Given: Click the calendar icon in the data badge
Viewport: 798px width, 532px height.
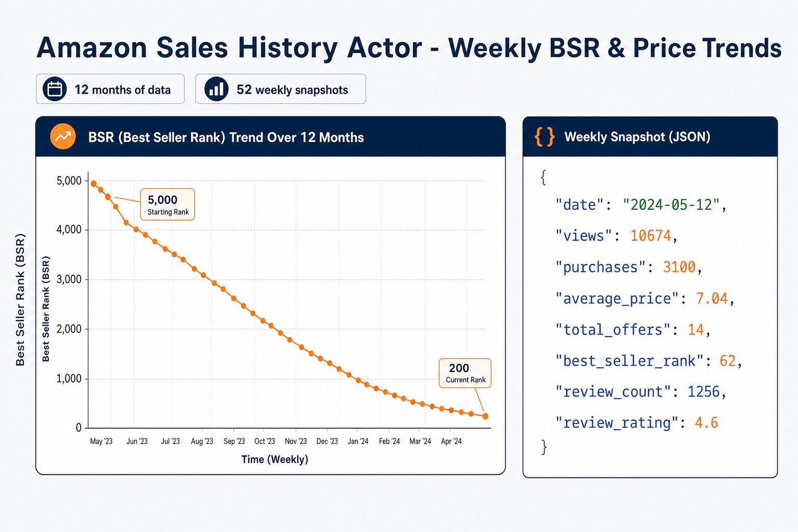Looking at the screenshot, I should (55, 89).
